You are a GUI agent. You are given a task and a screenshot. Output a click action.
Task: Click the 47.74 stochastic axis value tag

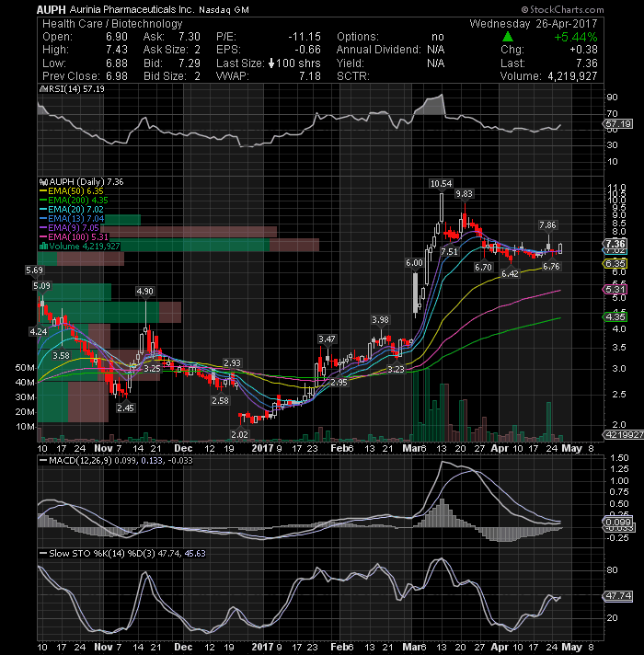618,596
